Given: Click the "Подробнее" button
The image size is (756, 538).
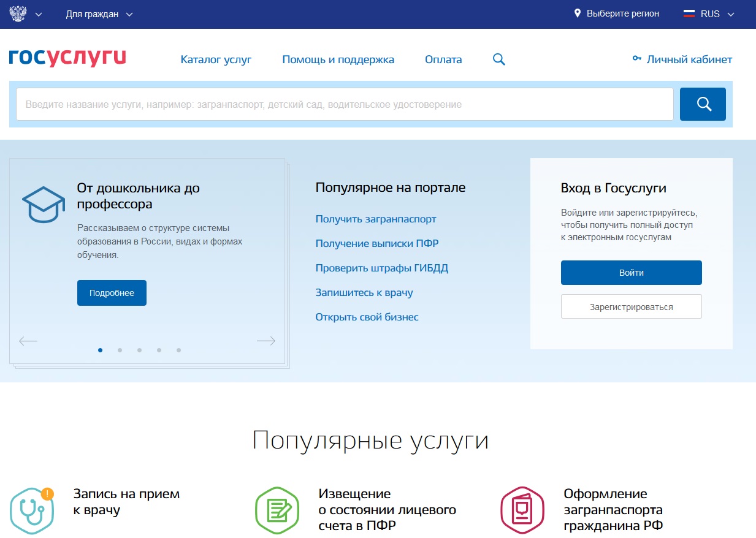Looking at the screenshot, I should [x=112, y=293].
